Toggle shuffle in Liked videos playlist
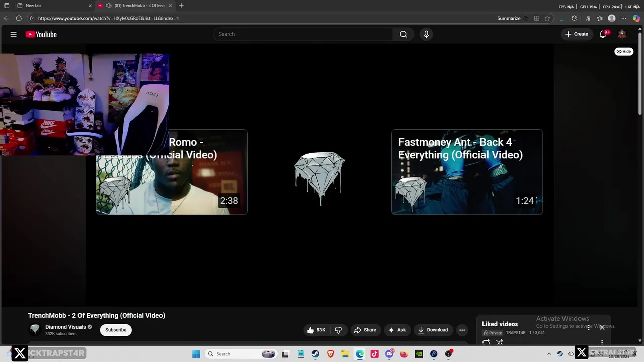Screen dimensions: 644x362 coord(499,342)
